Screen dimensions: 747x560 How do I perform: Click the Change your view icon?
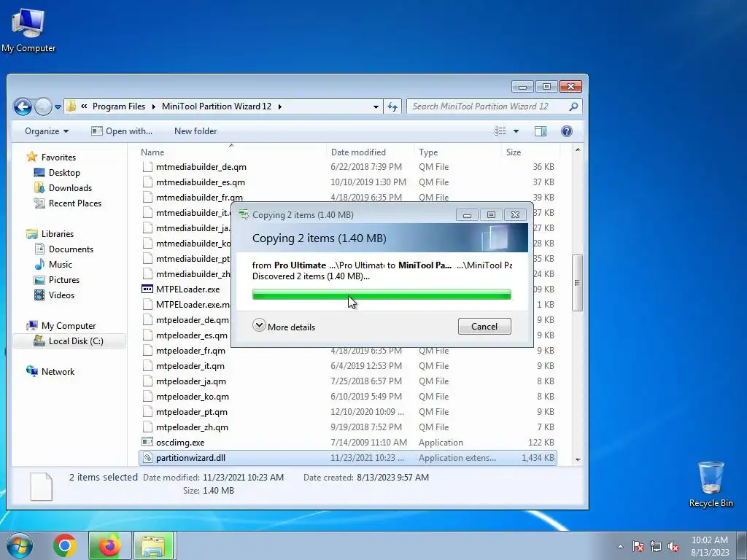[x=500, y=131]
